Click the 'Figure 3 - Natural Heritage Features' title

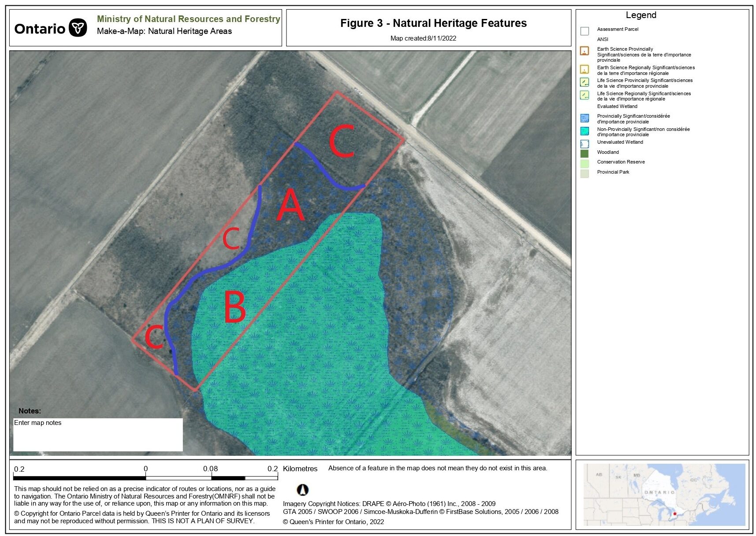pyautogui.click(x=433, y=23)
